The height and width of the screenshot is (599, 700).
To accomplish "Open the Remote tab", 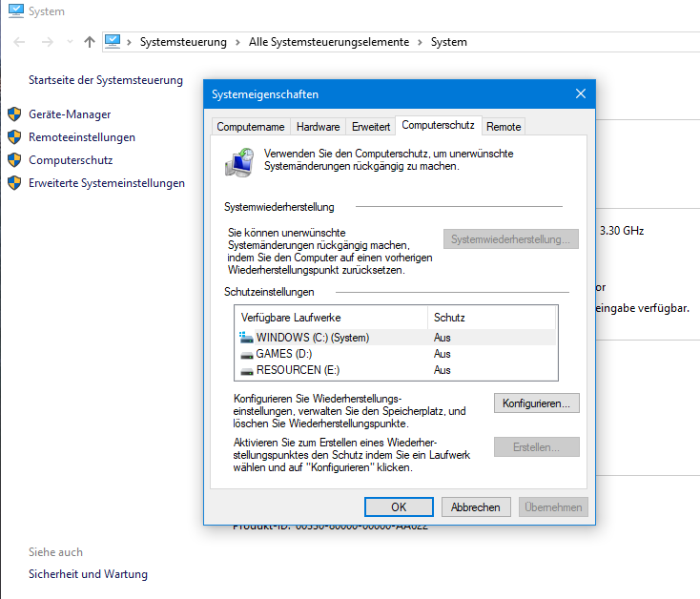I will [x=504, y=127].
